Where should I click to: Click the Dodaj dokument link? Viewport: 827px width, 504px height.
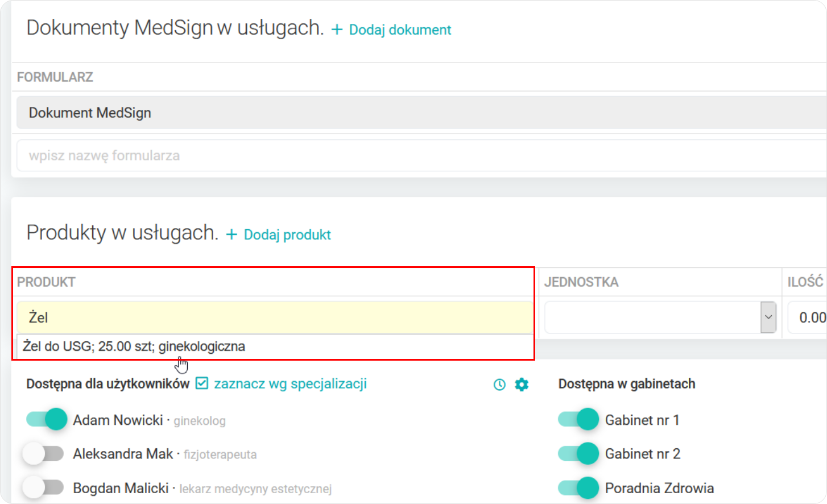[400, 30]
